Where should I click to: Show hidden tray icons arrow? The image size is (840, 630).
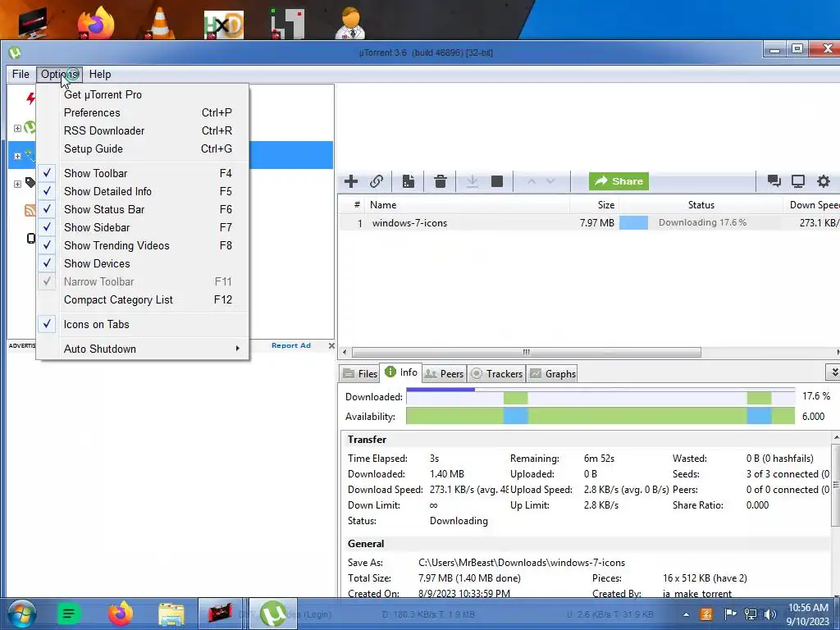click(686, 614)
